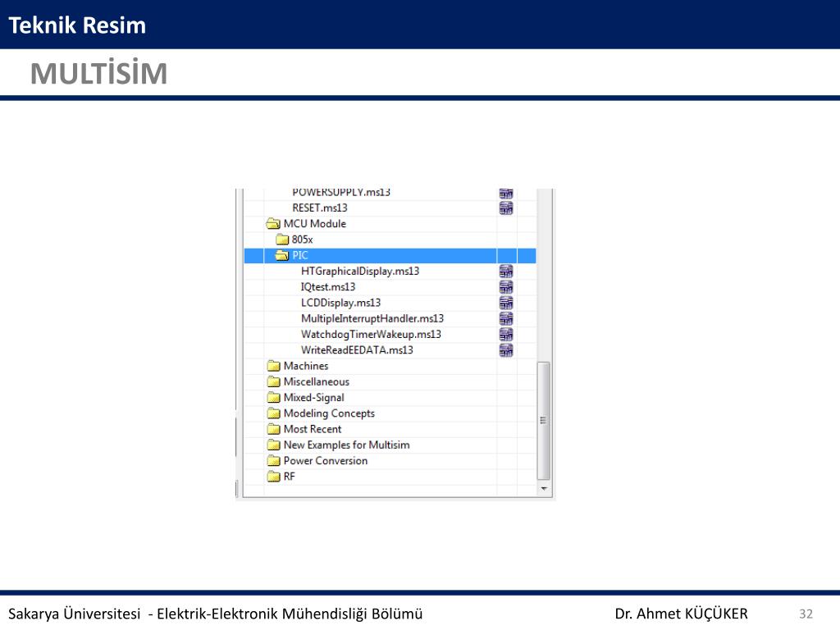Click the Machines folder icon
Screen dimensions: 840x630
[x=274, y=366]
